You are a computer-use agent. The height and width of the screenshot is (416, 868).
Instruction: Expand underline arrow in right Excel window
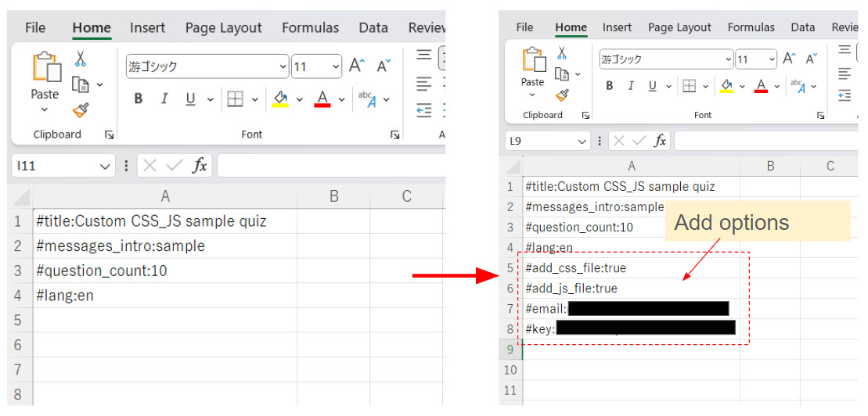[668, 86]
